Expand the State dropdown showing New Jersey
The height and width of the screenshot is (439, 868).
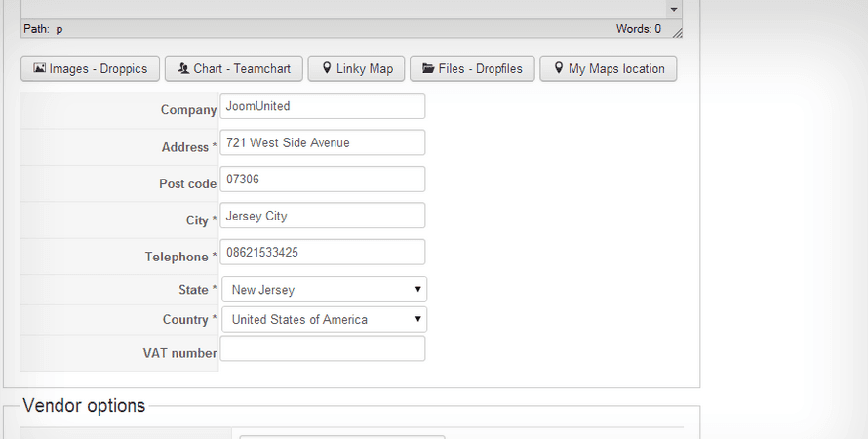[x=324, y=290]
